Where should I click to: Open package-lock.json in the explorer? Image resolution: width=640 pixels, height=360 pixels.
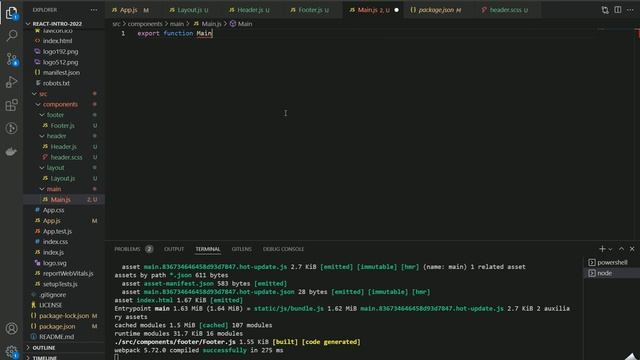(64, 316)
